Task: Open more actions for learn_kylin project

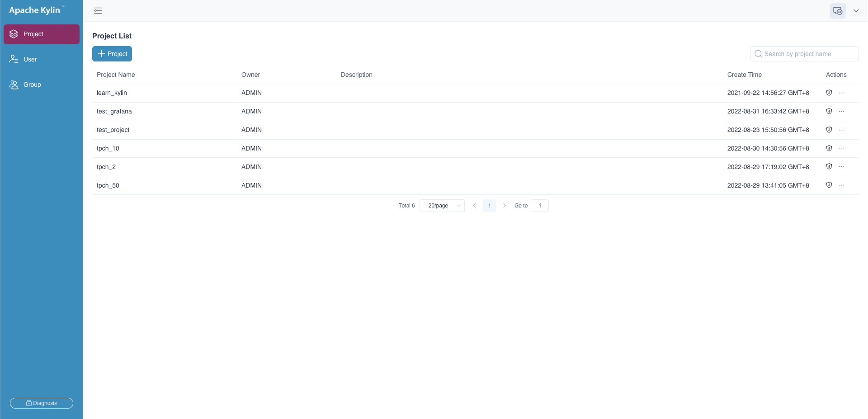Action: point(841,93)
